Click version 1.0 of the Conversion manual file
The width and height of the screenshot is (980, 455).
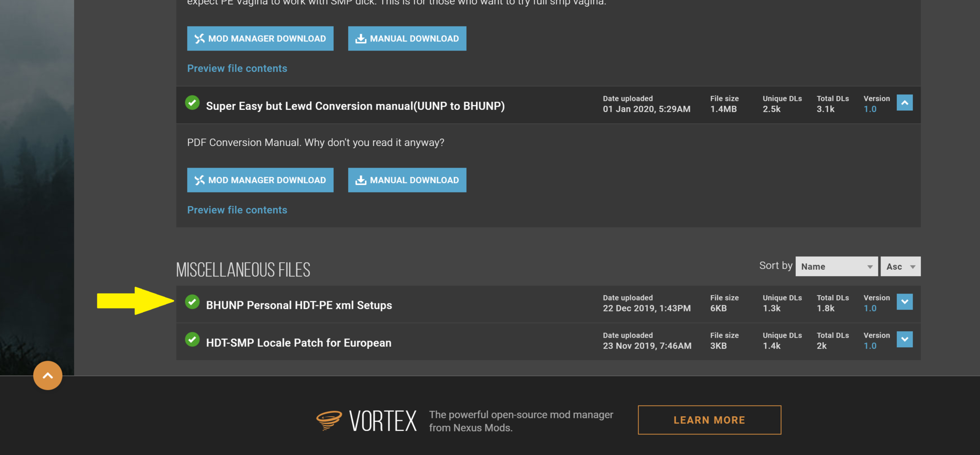(x=870, y=109)
